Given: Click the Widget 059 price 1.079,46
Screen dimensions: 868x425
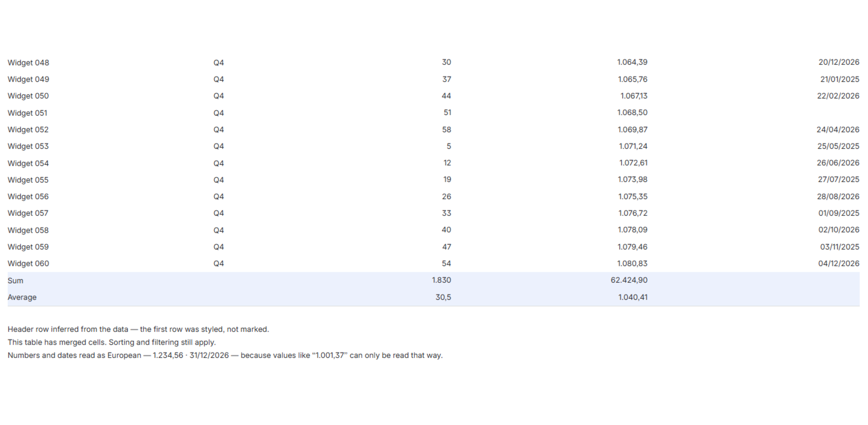Looking at the screenshot, I should pyautogui.click(x=632, y=246).
